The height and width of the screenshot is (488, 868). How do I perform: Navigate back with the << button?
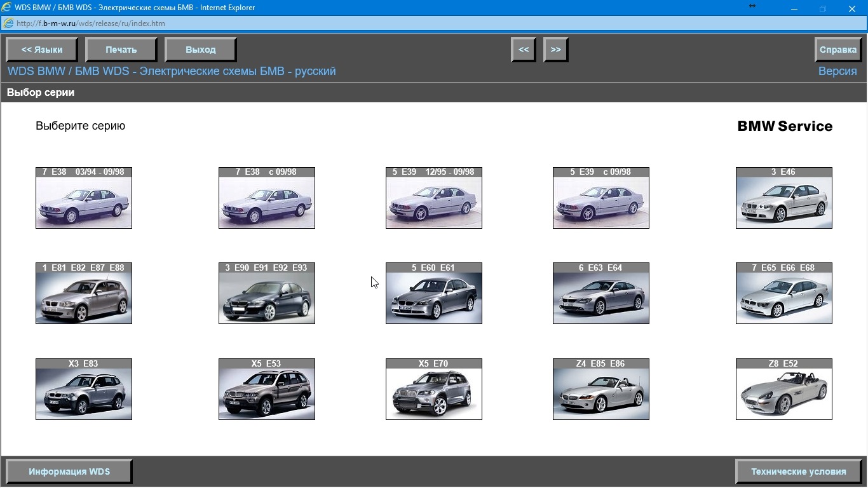click(524, 50)
